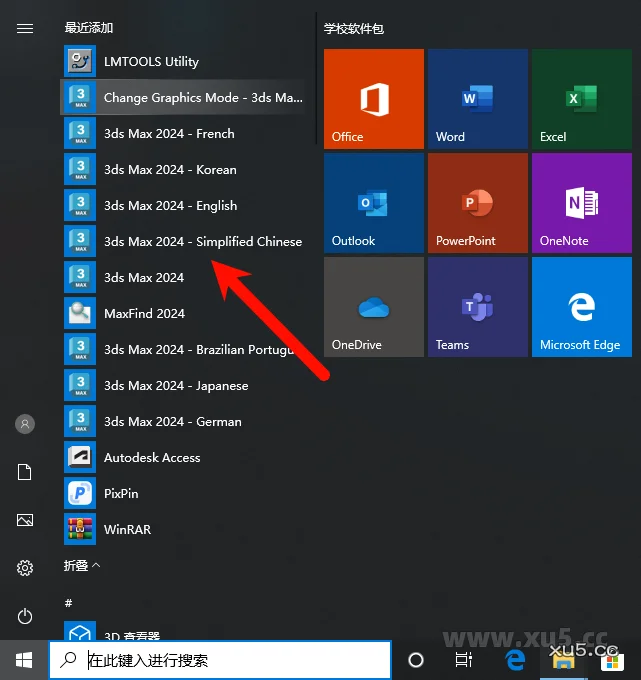Open Settings gear in Start sidebar
The width and height of the screenshot is (641, 680).
pos(25,568)
